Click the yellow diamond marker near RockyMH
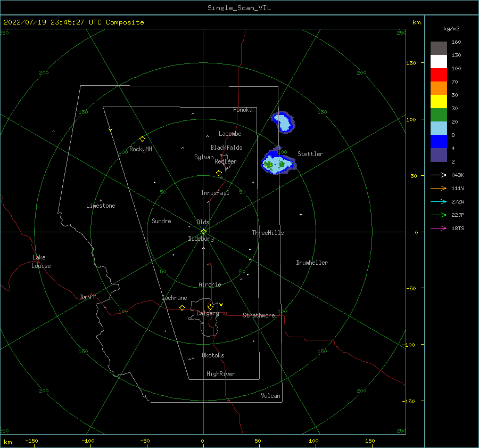Screen dimensions: 479x448 point(142,139)
